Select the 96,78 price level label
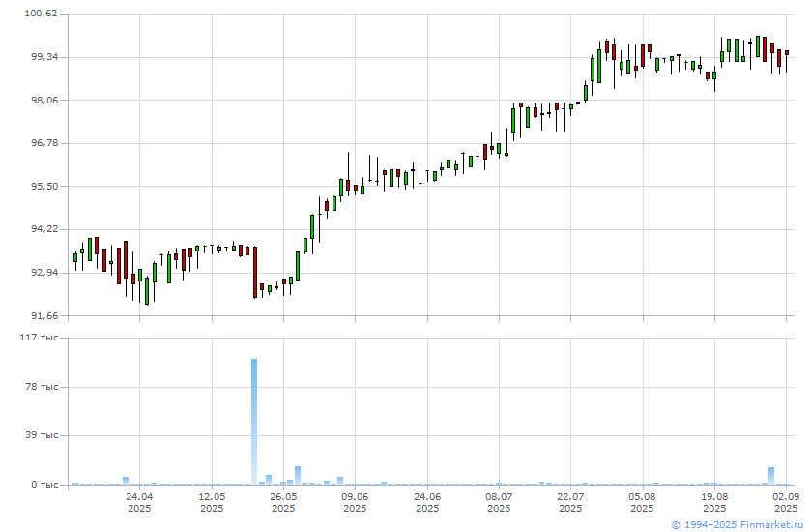The height and width of the screenshot is (532, 812). [x=44, y=143]
